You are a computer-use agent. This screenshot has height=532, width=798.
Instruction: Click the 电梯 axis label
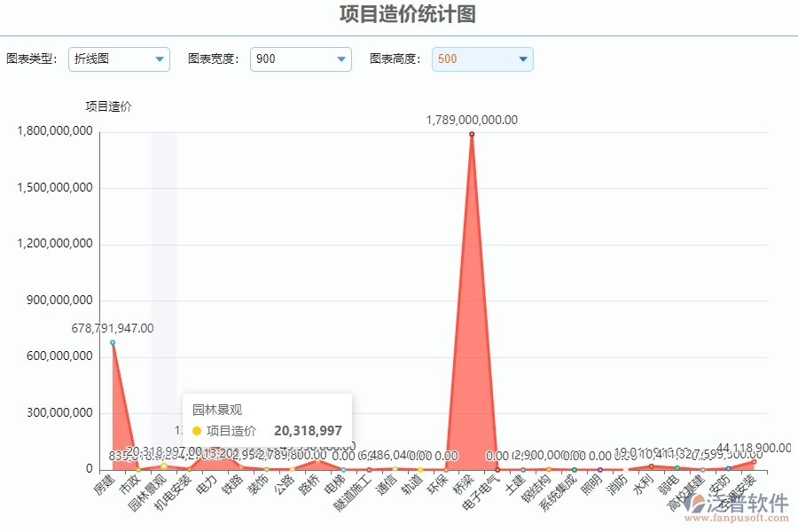point(333,484)
